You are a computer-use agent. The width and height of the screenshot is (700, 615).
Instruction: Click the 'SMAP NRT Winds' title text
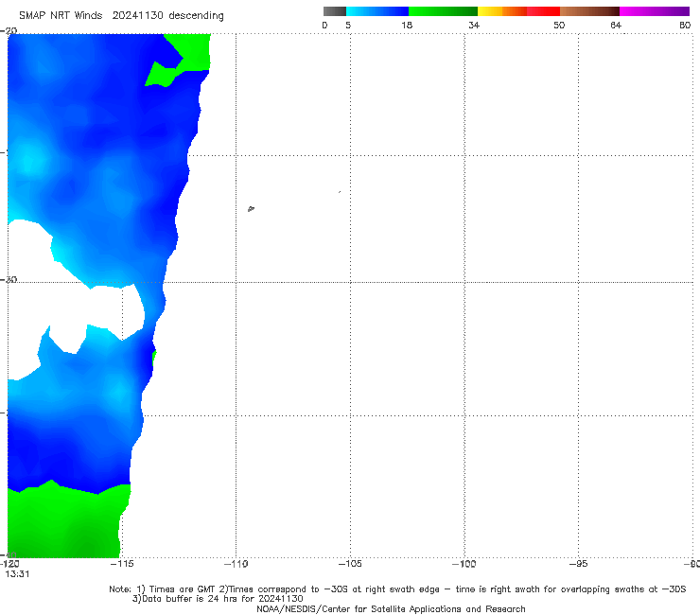(x=61, y=15)
